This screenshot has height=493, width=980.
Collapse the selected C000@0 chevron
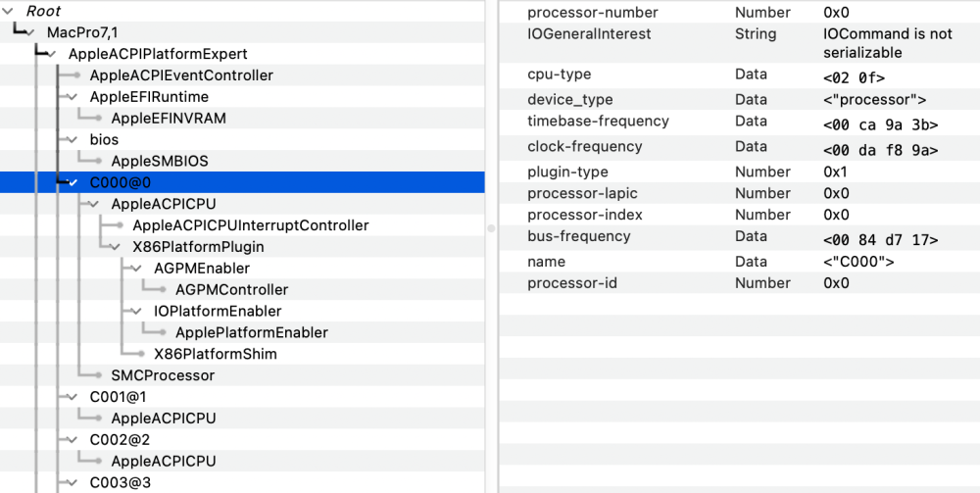coord(73,183)
